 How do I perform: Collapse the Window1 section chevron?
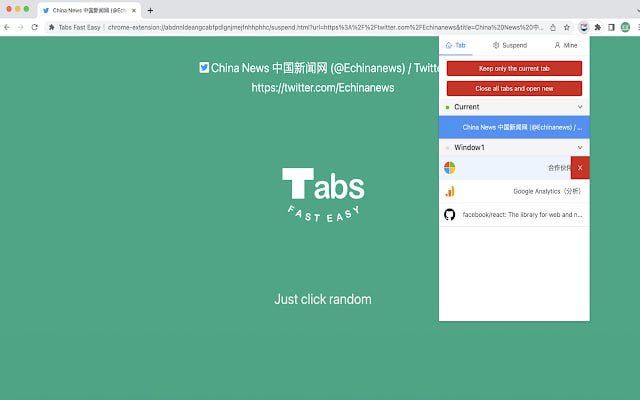579,147
